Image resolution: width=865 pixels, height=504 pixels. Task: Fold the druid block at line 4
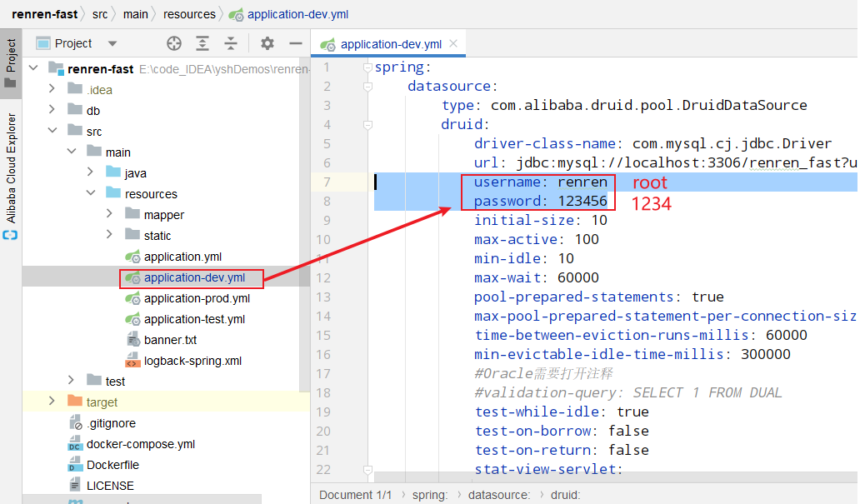[368, 125]
